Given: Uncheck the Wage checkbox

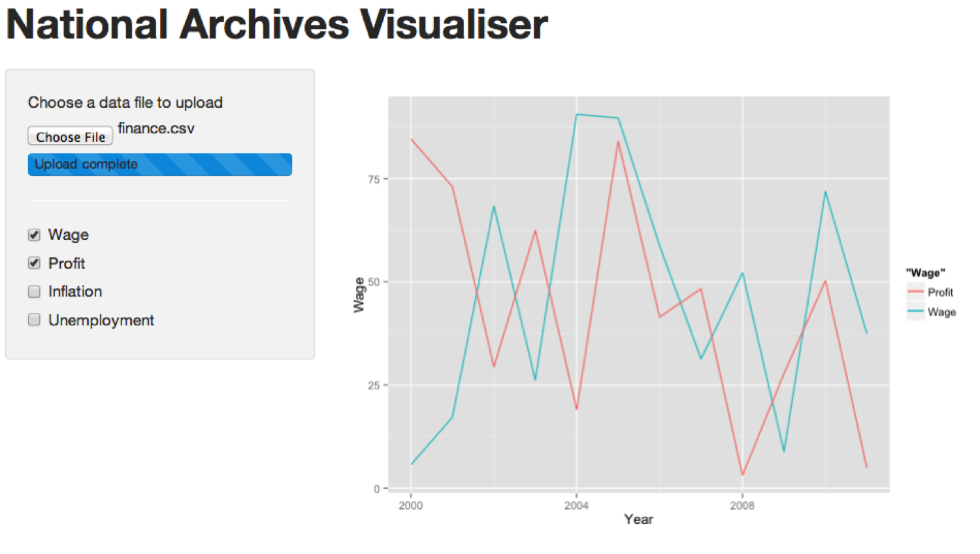Looking at the screenshot, I should pyautogui.click(x=35, y=235).
